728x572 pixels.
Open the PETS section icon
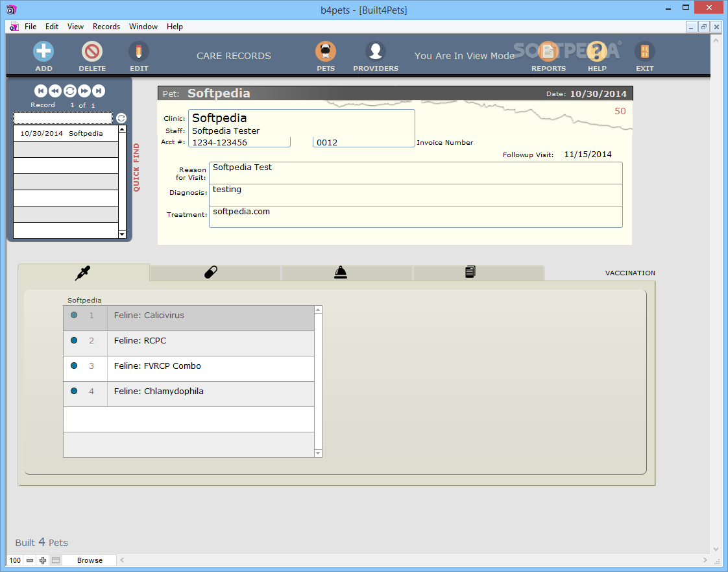(x=326, y=51)
